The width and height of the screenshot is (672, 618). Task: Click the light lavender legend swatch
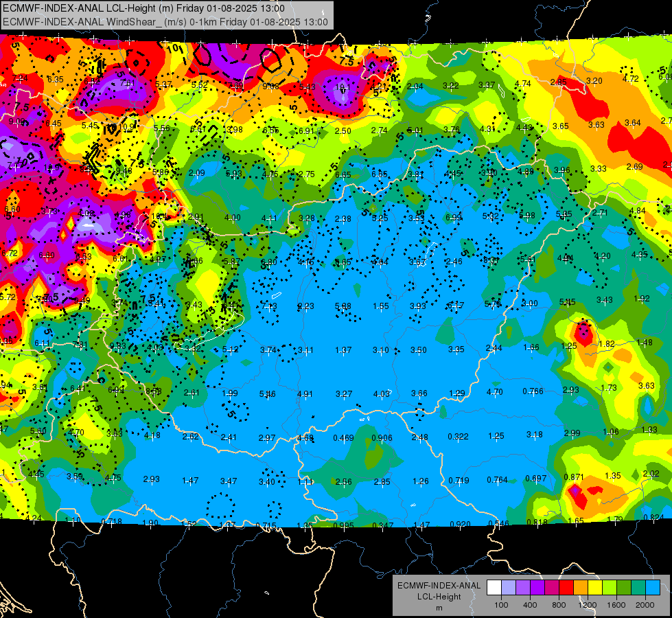click(509, 588)
